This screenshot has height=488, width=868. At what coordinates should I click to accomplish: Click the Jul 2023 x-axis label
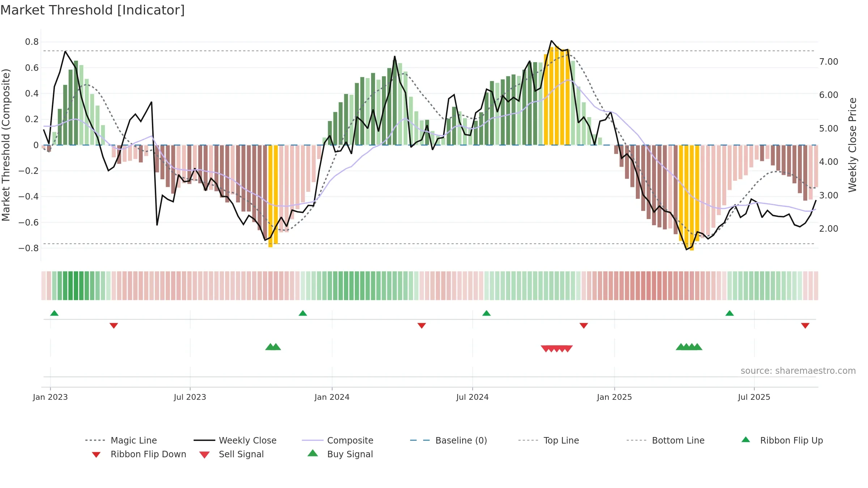tap(190, 397)
